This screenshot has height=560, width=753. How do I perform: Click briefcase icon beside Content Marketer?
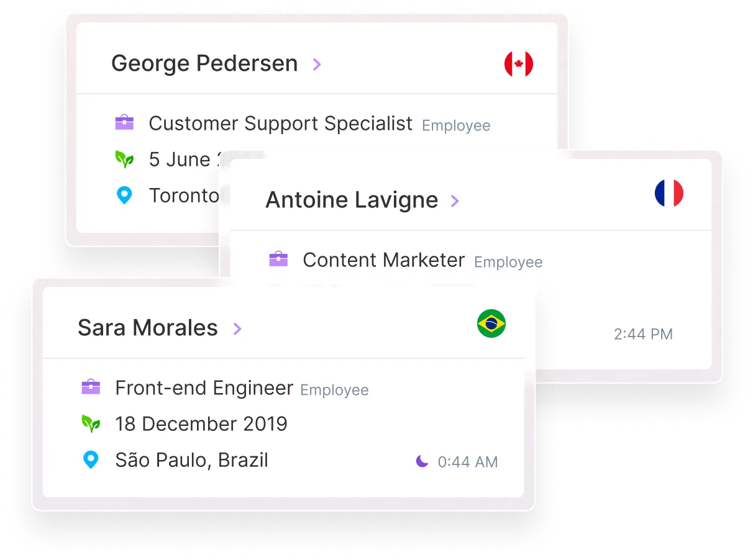[278, 260]
